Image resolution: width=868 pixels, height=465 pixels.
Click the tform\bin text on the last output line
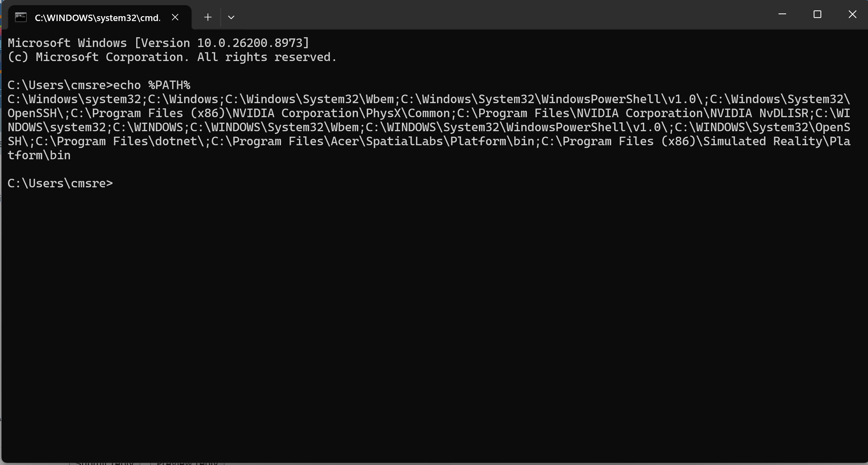pyautogui.click(x=39, y=156)
